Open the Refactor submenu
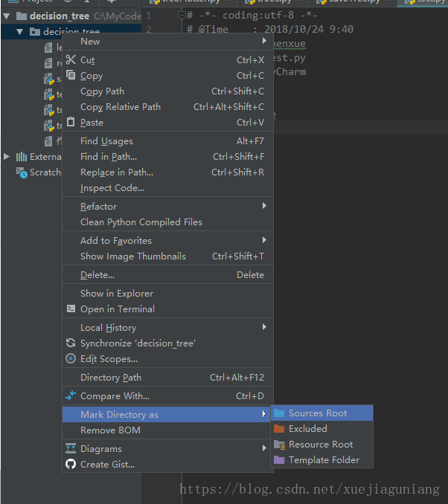This screenshot has height=504, width=448. point(167,206)
